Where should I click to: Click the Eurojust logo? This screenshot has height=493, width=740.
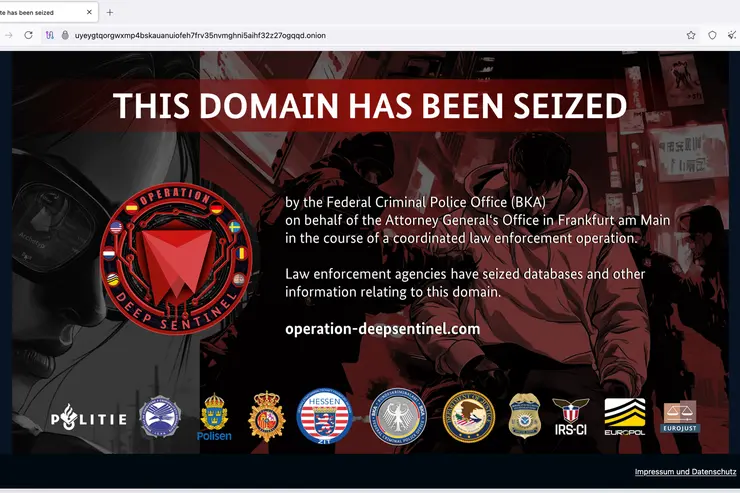(x=681, y=418)
